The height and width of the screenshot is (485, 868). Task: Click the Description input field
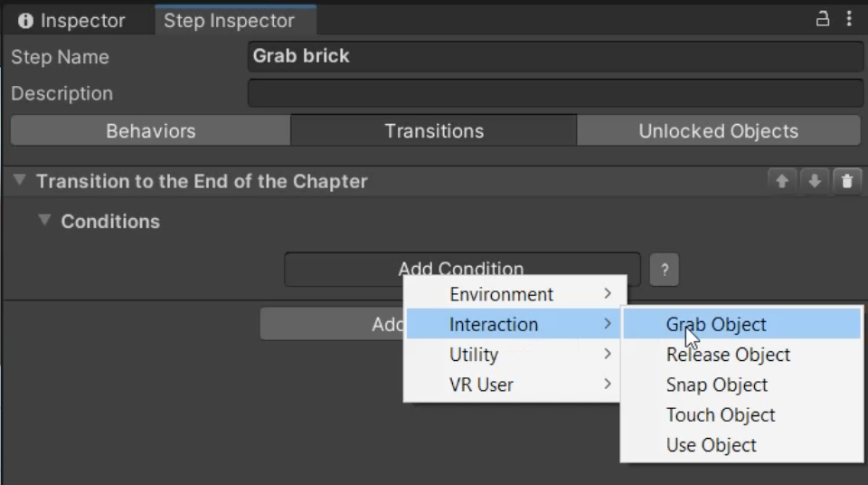point(555,93)
